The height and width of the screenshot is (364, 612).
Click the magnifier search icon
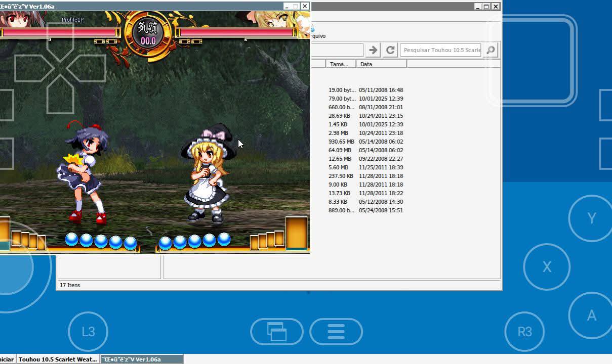point(490,50)
